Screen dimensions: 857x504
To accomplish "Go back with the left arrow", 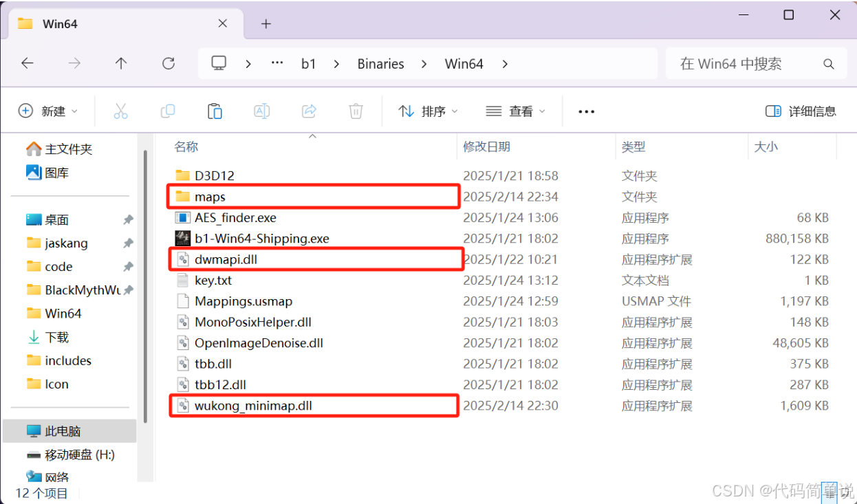I will coord(27,63).
